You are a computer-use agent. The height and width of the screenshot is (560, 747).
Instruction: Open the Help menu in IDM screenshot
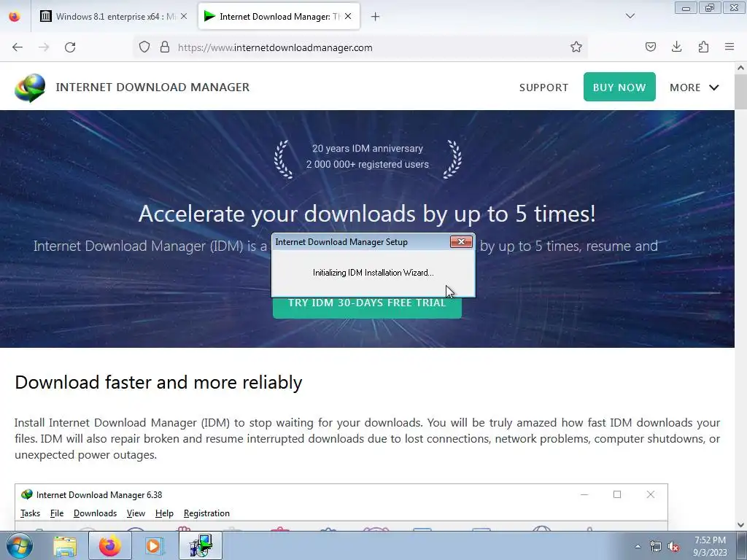(164, 513)
